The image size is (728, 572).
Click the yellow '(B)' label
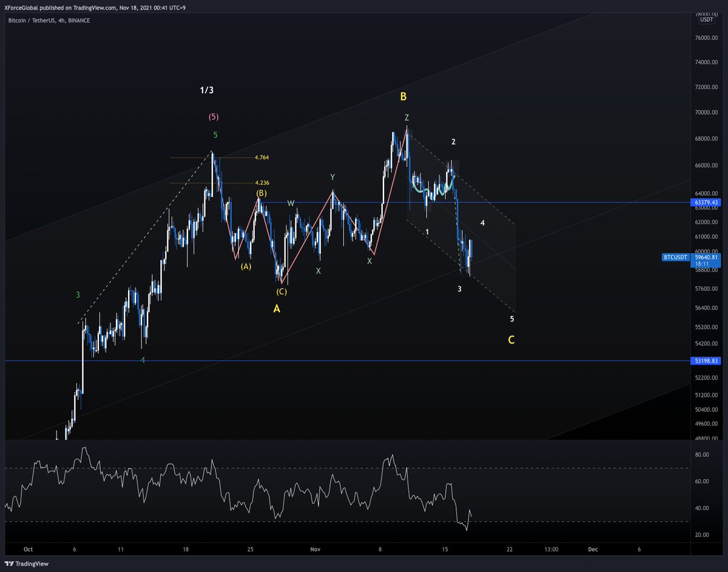pyautogui.click(x=261, y=193)
